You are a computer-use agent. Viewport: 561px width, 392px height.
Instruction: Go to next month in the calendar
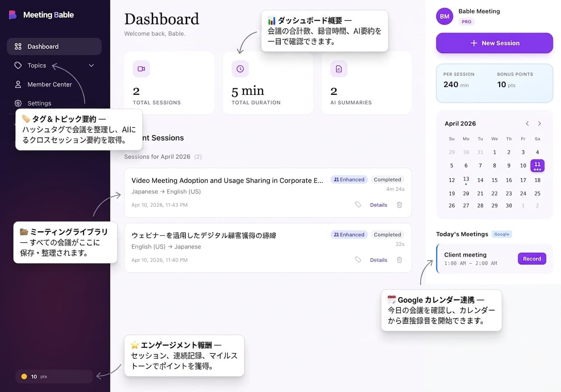540,123
